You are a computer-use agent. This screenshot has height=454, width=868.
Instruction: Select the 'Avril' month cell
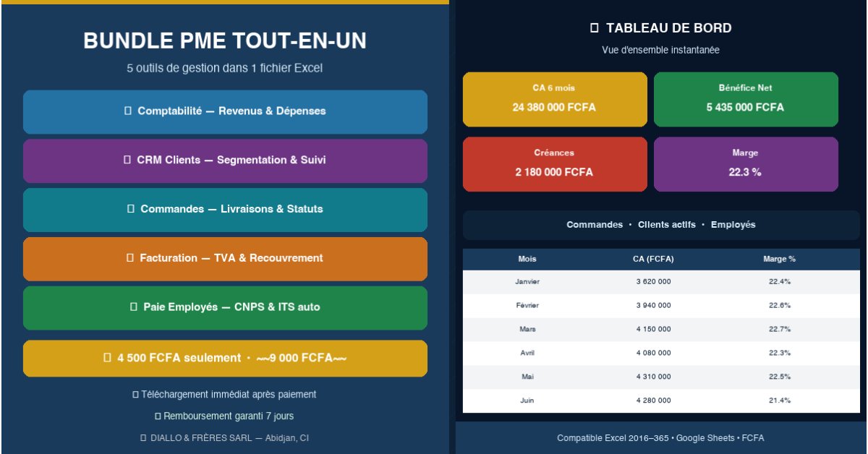[x=527, y=354]
